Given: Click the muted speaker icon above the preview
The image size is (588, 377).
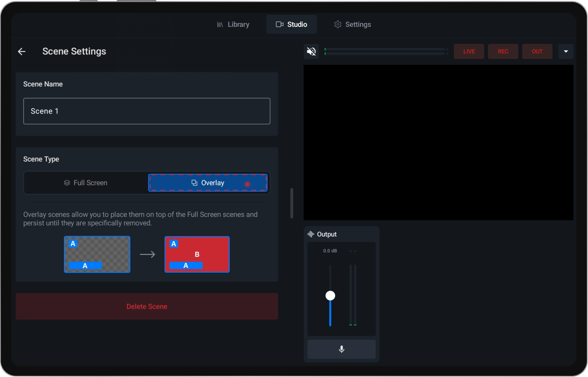Looking at the screenshot, I should coord(311,51).
